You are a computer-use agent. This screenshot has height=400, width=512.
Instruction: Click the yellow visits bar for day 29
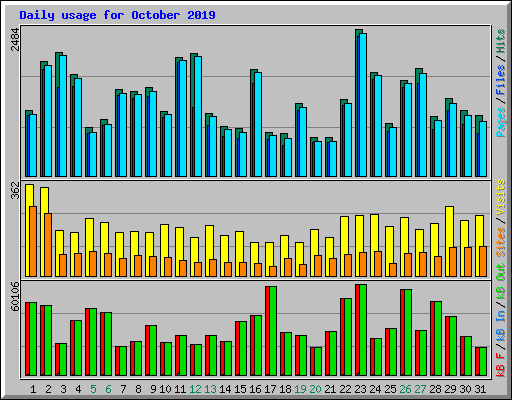click(x=449, y=241)
